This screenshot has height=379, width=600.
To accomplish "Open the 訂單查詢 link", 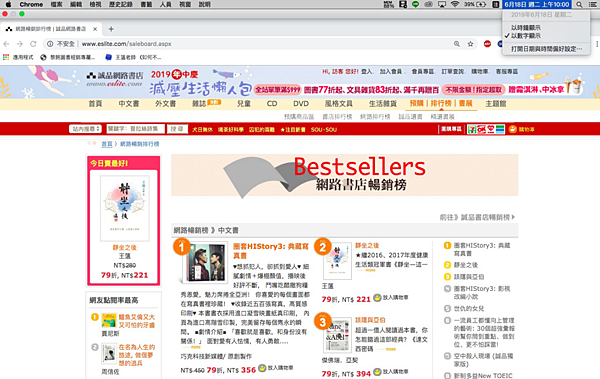I will (x=453, y=71).
